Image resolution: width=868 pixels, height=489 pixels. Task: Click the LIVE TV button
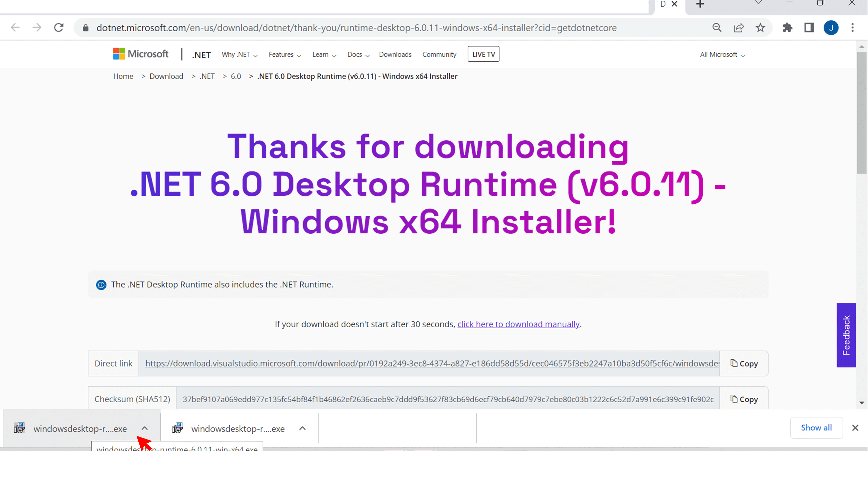pos(483,54)
